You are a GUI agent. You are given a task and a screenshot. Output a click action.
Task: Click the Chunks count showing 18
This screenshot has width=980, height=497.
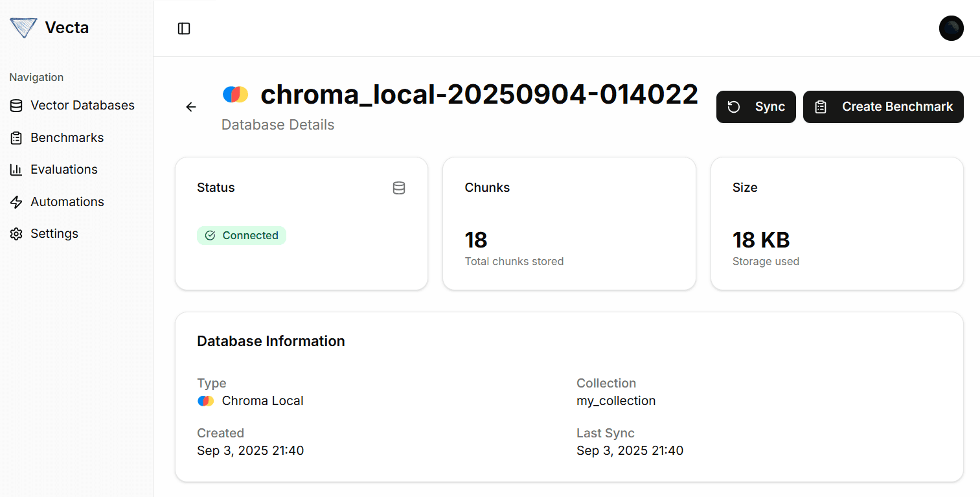click(x=476, y=240)
